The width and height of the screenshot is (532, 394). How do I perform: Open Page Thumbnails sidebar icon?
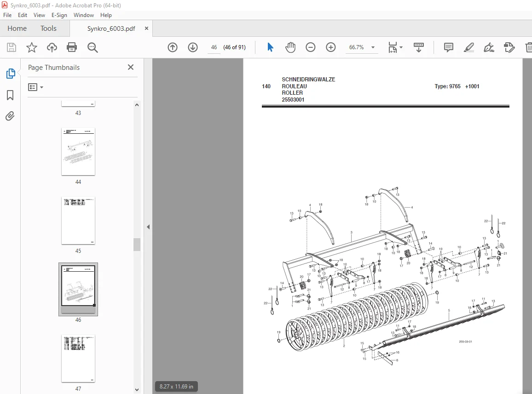(10, 73)
